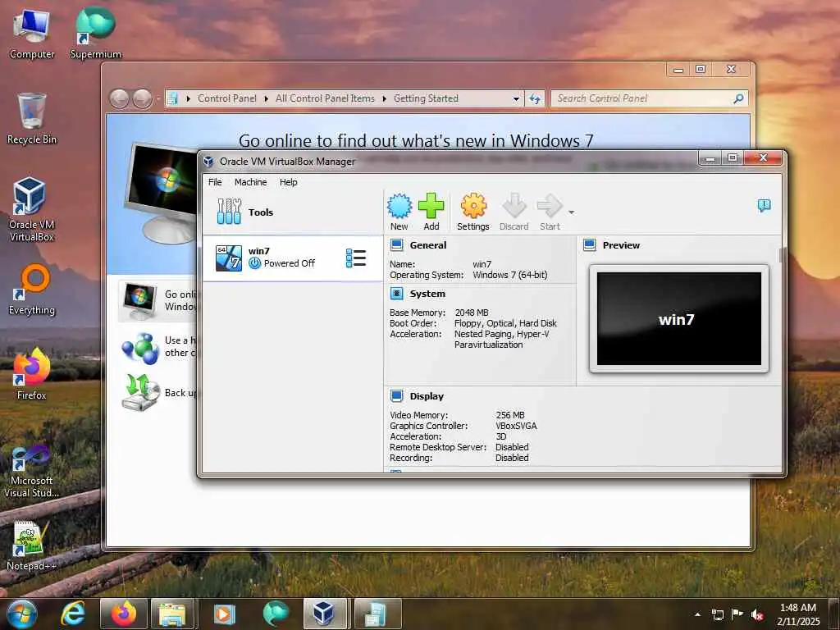Click the System section chip icon

coord(397,294)
